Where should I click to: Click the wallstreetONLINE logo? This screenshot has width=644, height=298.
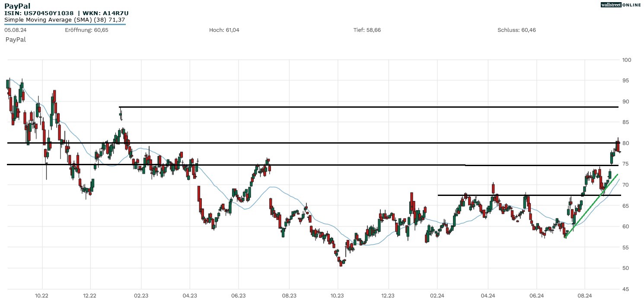point(621,5)
